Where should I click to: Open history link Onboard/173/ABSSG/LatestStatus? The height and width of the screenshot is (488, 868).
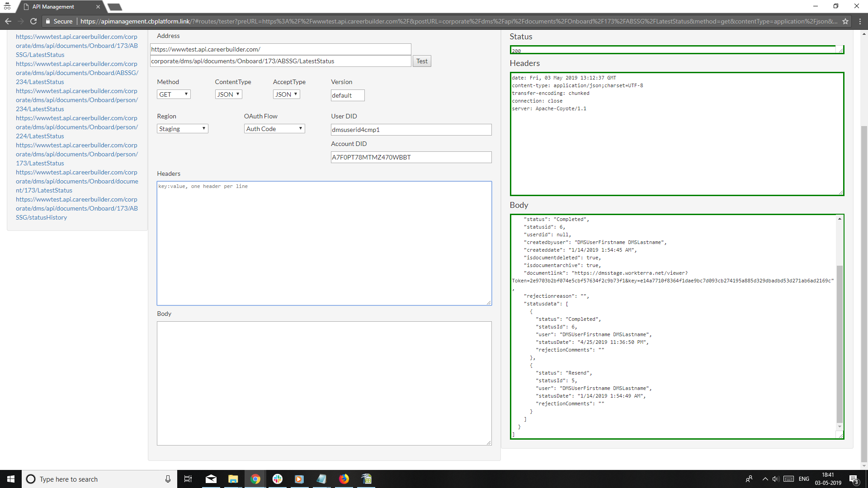(77, 46)
